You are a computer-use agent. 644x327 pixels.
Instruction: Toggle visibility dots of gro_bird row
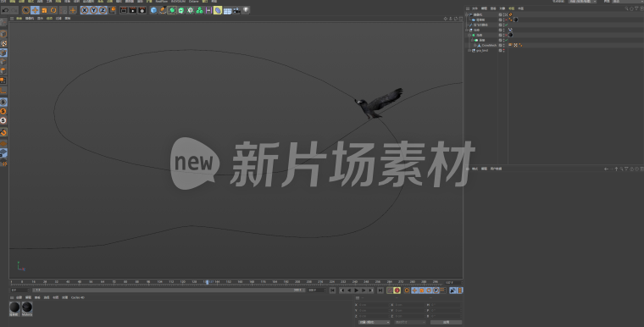(504, 51)
